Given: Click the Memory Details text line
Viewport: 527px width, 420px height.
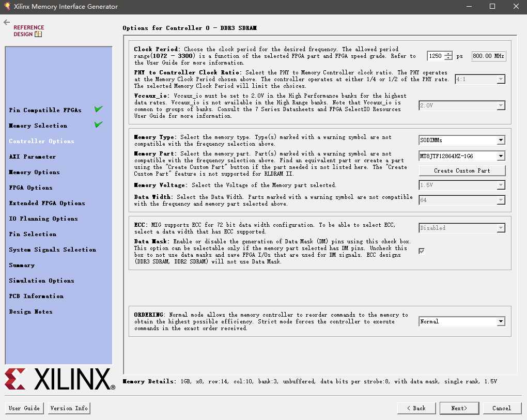Looking at the screenshot, I should point(309,381).
